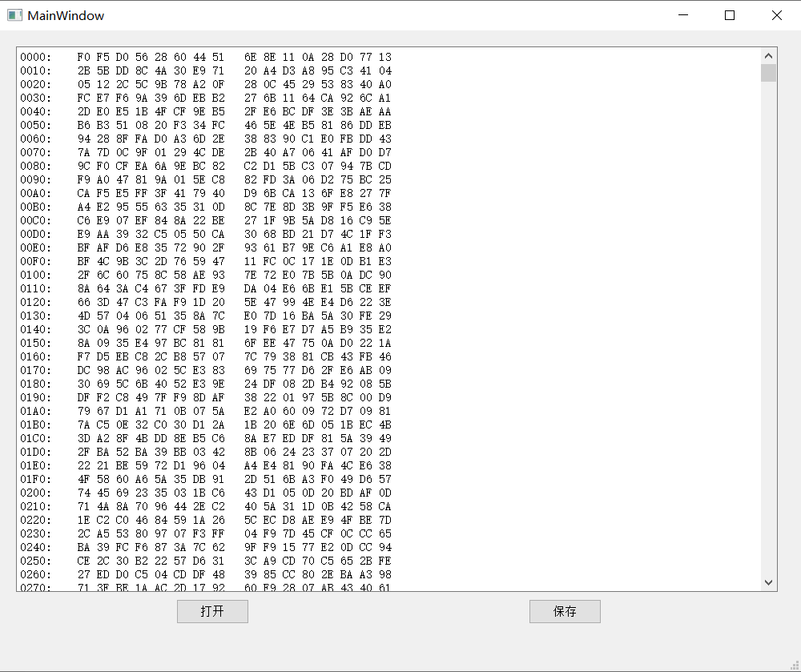The width and height of the screenshot is (801, 672).
Task: Click last byte FE in row 0250
Action: click(x=384, y=561)
